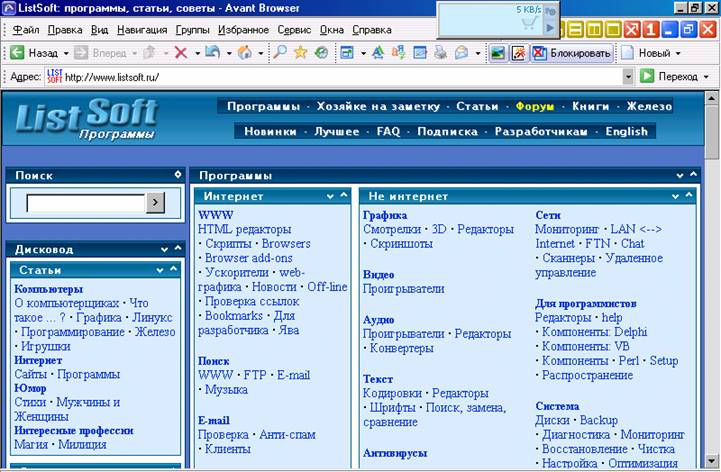
Task: Click the diamond icon on the Поиск panel header
Action: point(178,174)
